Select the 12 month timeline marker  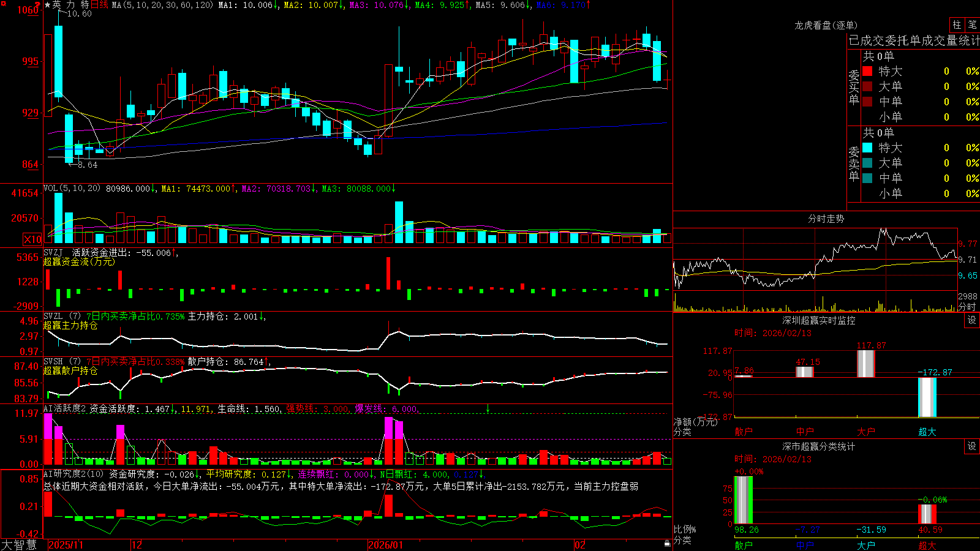pos(137,545)
